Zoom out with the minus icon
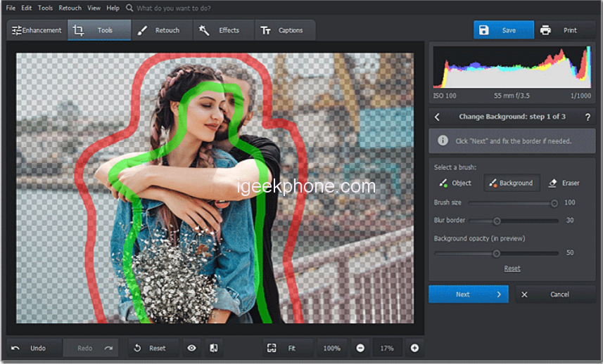This screenshot has height=364, width=603. pyautogui.click(x=360, y=348)
